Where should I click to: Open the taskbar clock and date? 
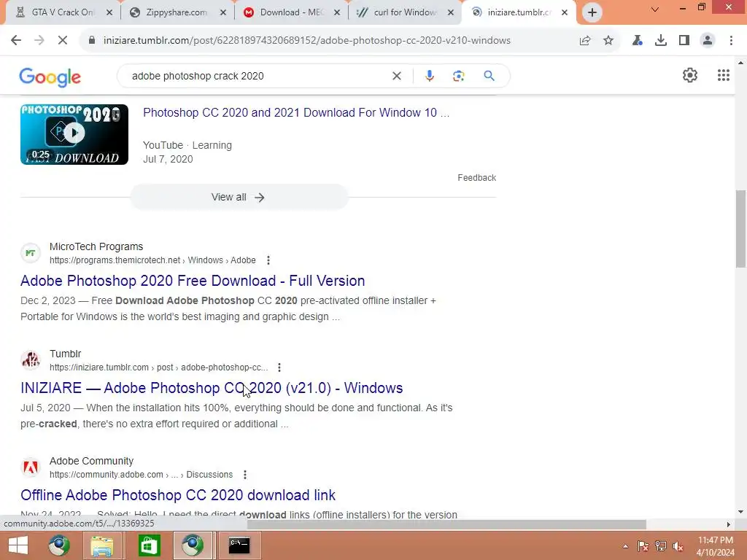(x=716, y=546)
